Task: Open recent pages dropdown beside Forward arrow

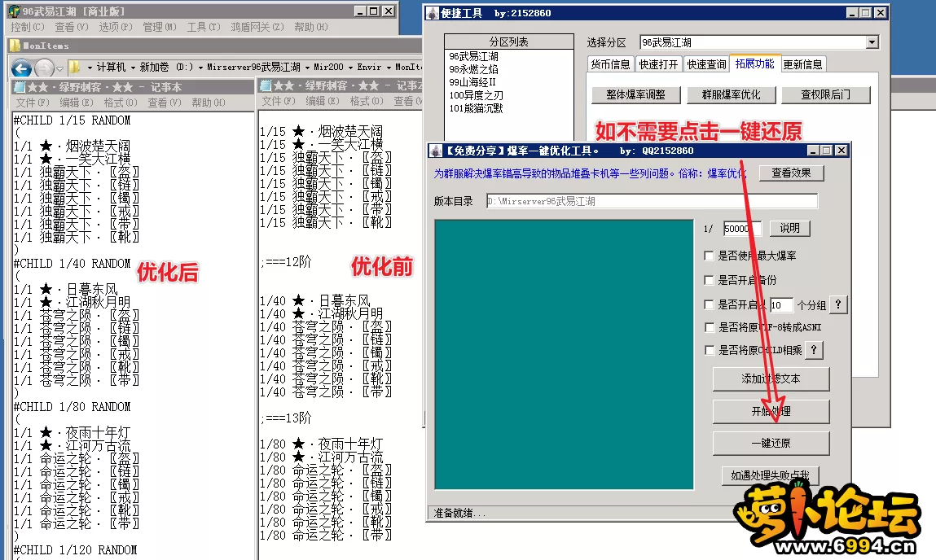Action: 59,68
